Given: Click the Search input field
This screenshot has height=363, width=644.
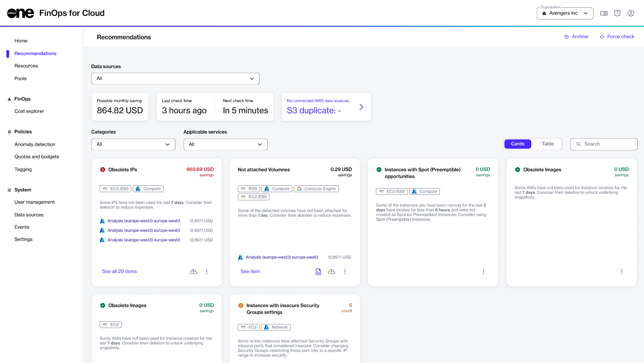Looking at the screenshot, I should (x=604, y=144).
